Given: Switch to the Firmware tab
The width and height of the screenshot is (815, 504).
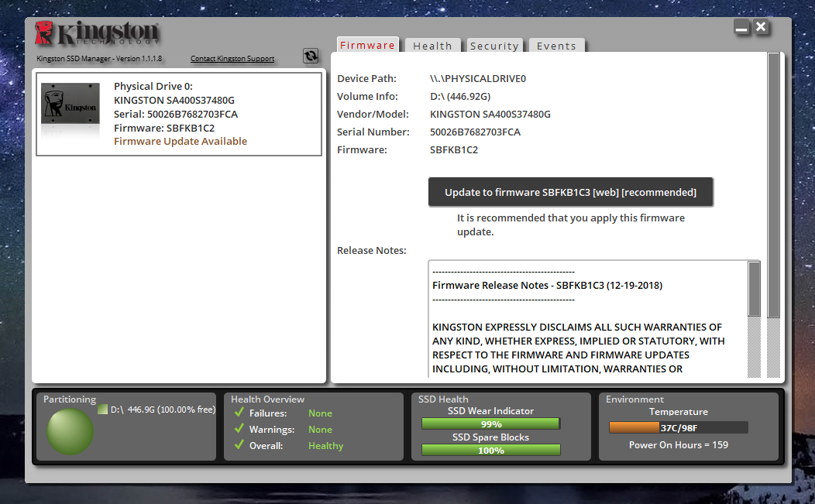Looking at the screenshot, I should tap(367, 45).
